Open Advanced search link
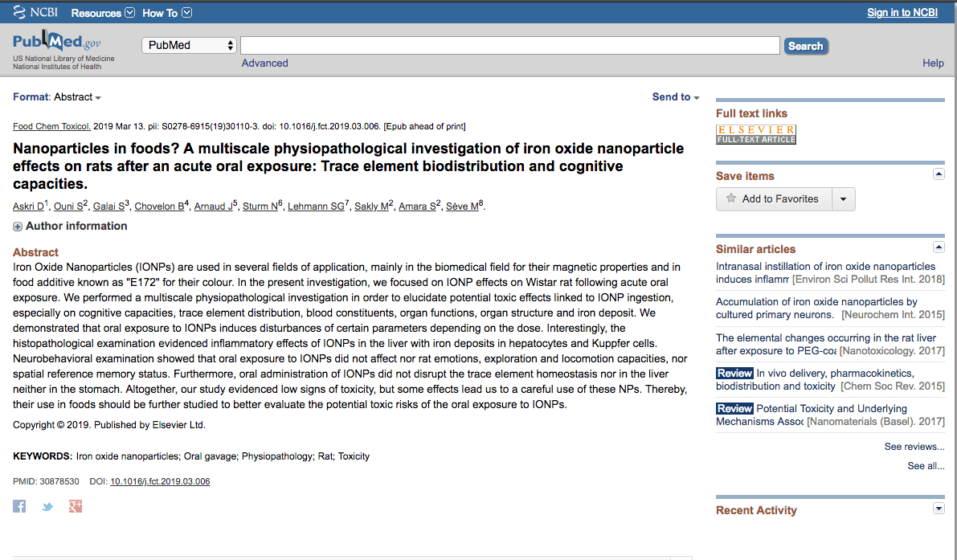The image size is (957, 560). coord(264,63)
